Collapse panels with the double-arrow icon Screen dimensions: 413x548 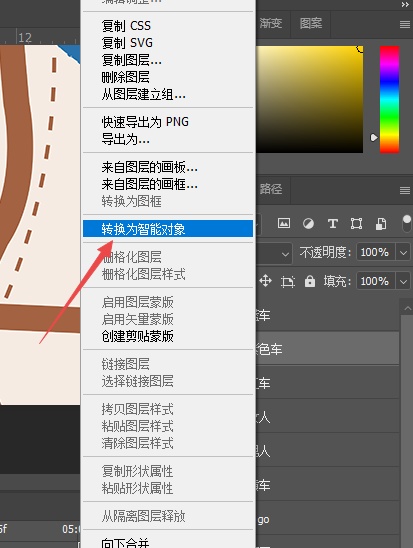point(405,5)
